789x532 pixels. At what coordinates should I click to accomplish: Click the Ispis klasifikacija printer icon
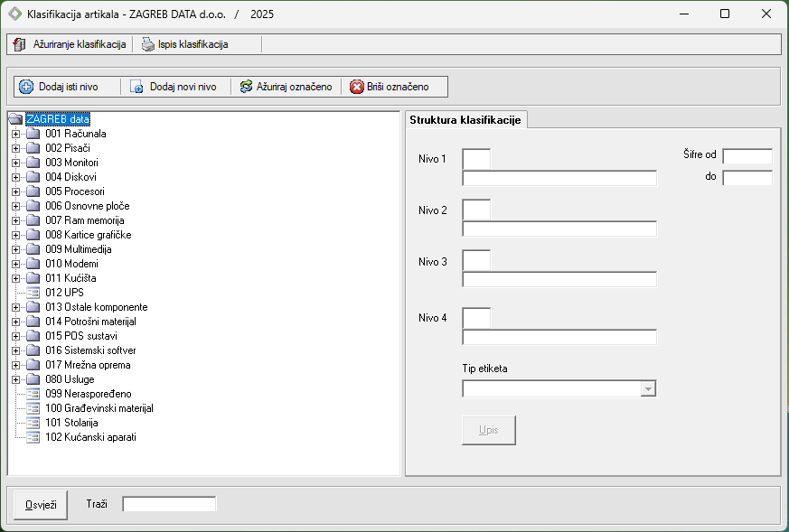(147, 44)
